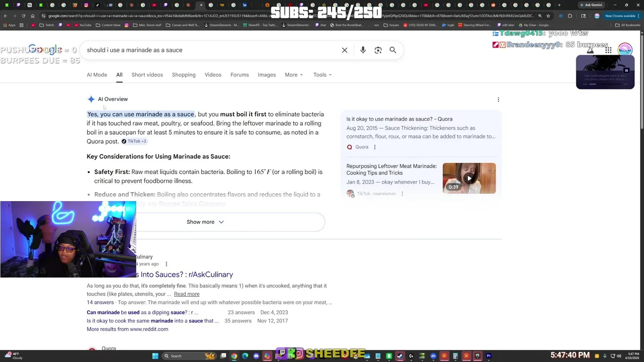The width and height of the screenshot is (644, 362).
Task: Open Discord from the taskbar
Action: 256,356
